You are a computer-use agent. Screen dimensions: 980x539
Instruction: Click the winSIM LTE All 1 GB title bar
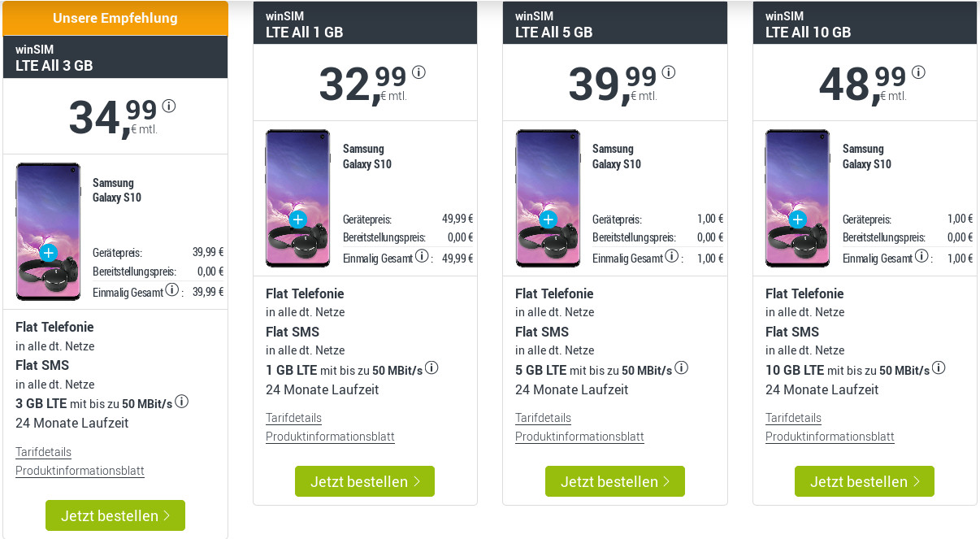click(365, 22)
